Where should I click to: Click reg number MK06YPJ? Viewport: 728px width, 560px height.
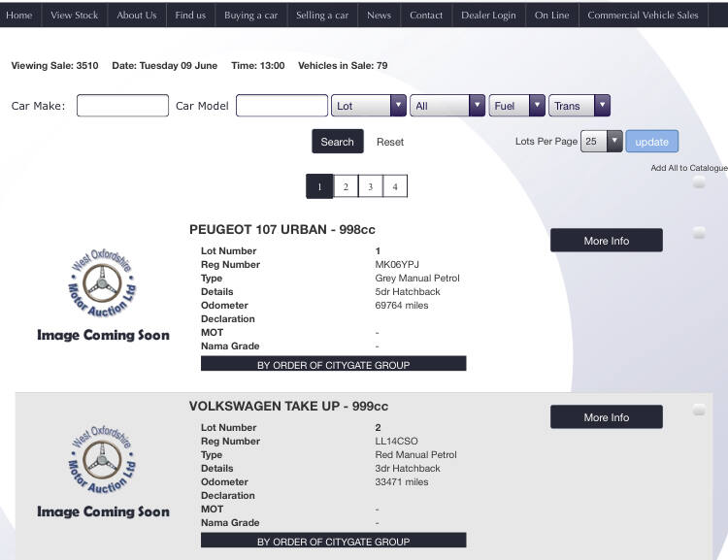click(397, 264)
